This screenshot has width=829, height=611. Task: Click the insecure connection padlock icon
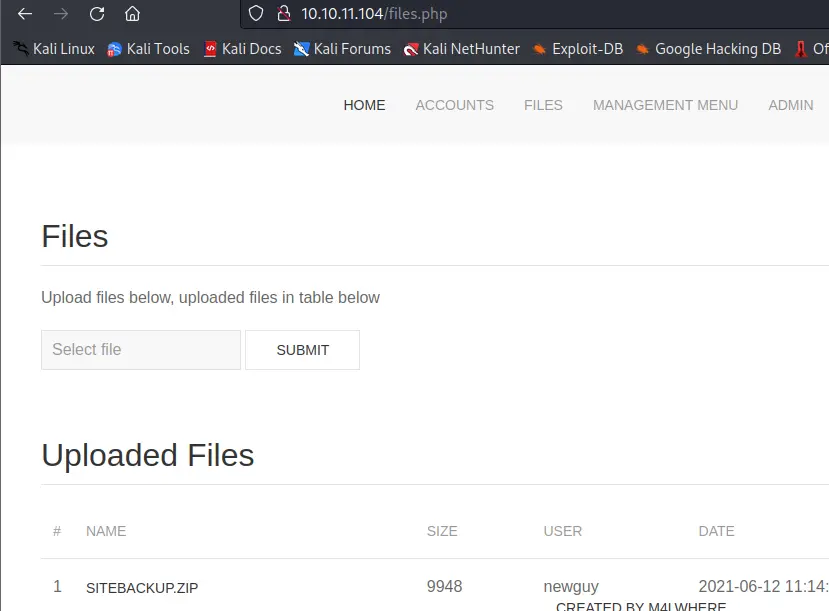click(x=284, y=13)
